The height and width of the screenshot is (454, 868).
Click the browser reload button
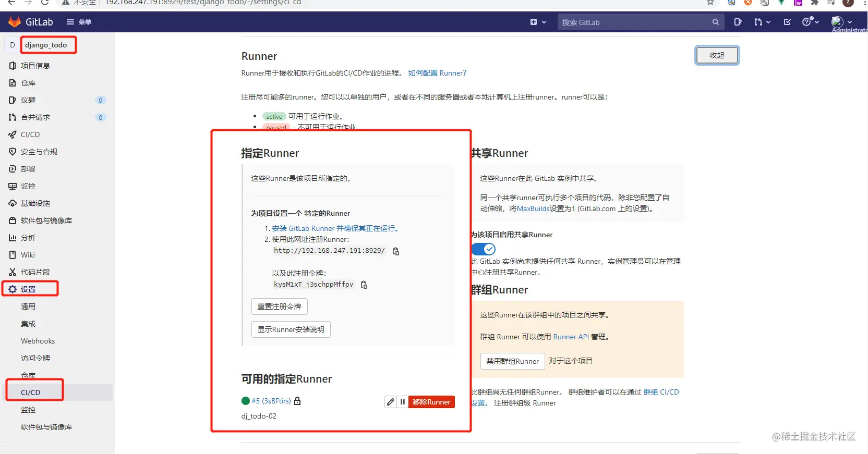45,2
